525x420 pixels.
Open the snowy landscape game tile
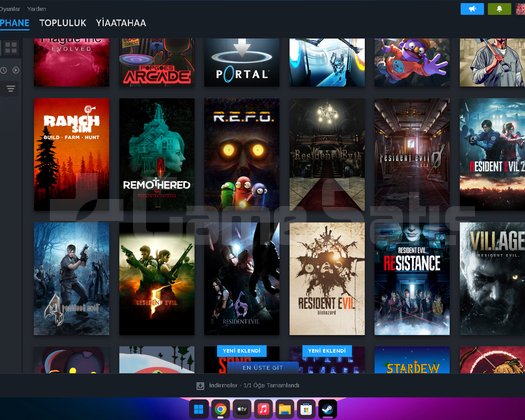coord(157,360)
